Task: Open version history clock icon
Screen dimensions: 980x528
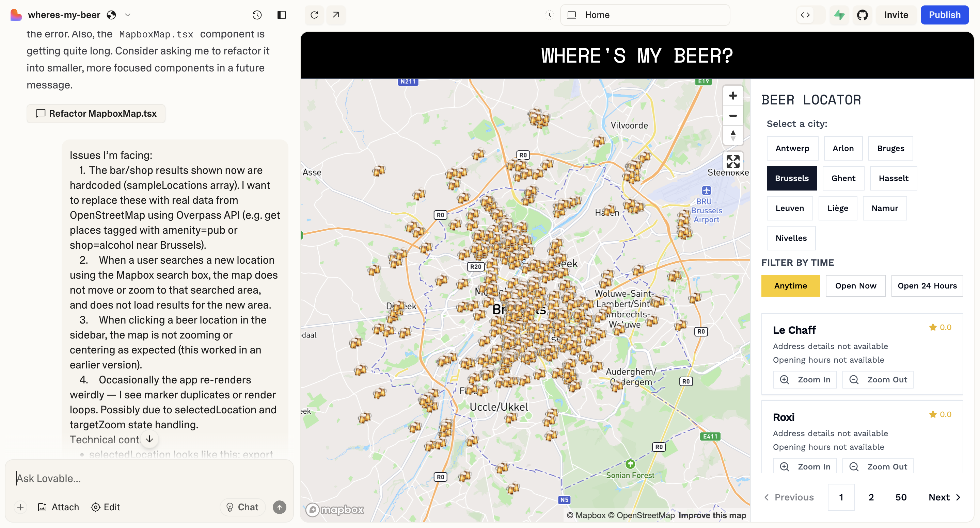Action: [257, 15]
